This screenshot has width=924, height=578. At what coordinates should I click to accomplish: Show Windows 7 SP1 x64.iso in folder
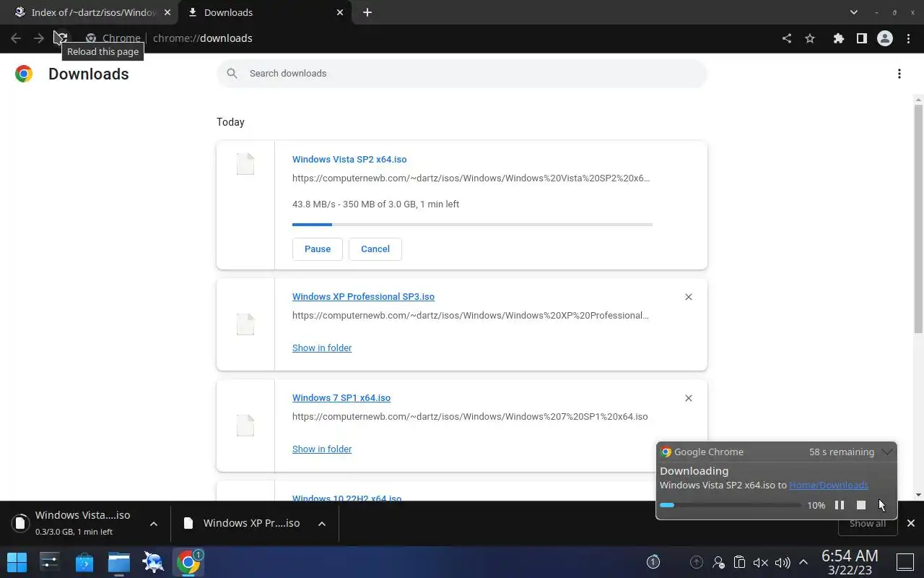322,449
